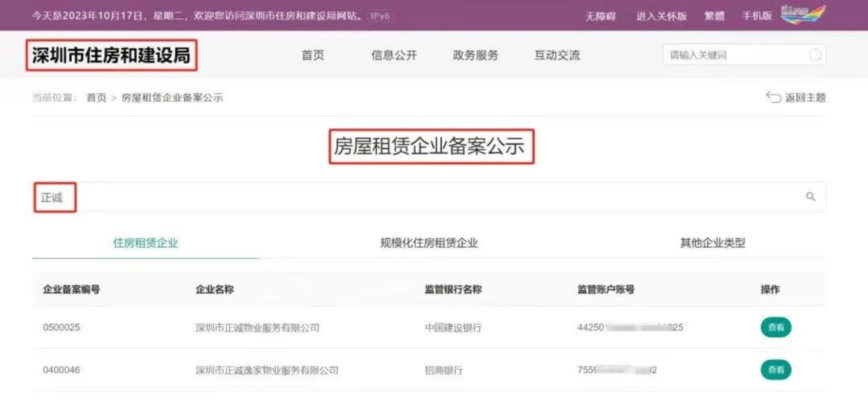Open 互动交流 navigation menu
This screenshot has width=868, height=407.
557,56
